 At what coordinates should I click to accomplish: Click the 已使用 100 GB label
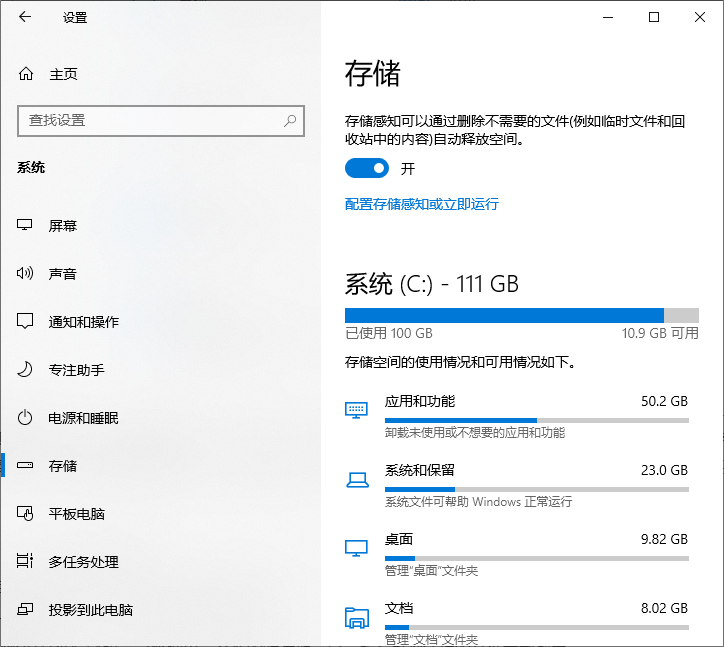click(389, 333)
